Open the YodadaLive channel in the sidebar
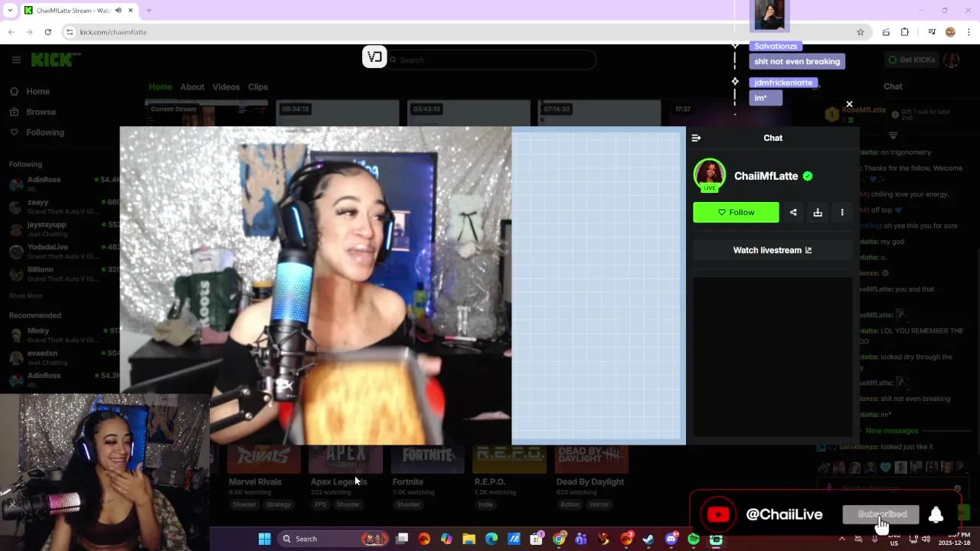This screenshot has width=980, height=551. pos(63,251)
